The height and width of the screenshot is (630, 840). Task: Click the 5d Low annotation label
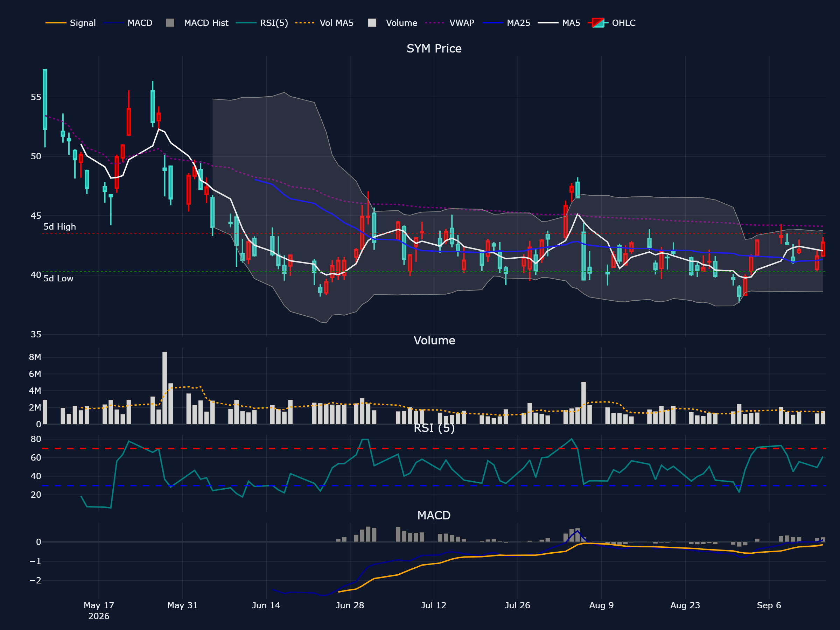(58, 278)
